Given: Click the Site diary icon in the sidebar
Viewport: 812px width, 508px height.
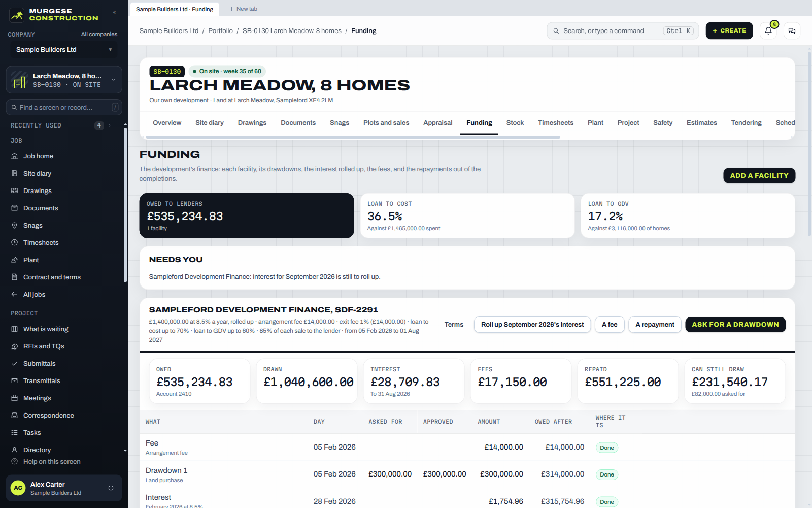Looking at the screenshot, I should click(x=14, y=174).
